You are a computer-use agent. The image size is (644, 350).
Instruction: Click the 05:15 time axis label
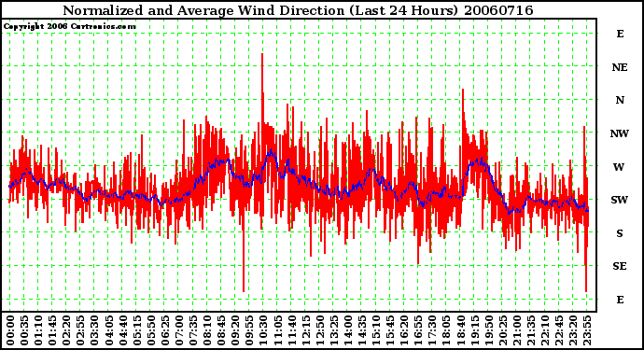pos(137,330)
